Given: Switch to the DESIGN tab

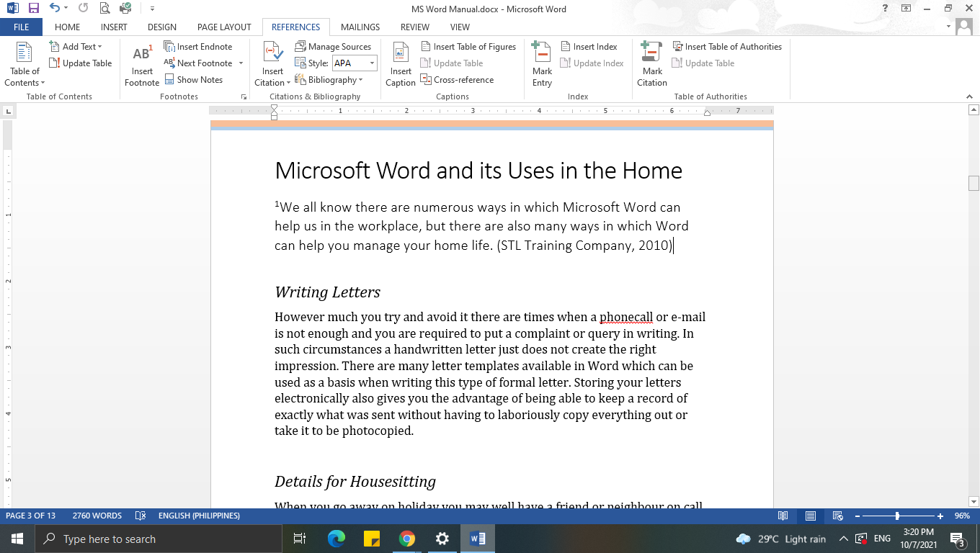Looking at the screenshot, I should [162, 27].
